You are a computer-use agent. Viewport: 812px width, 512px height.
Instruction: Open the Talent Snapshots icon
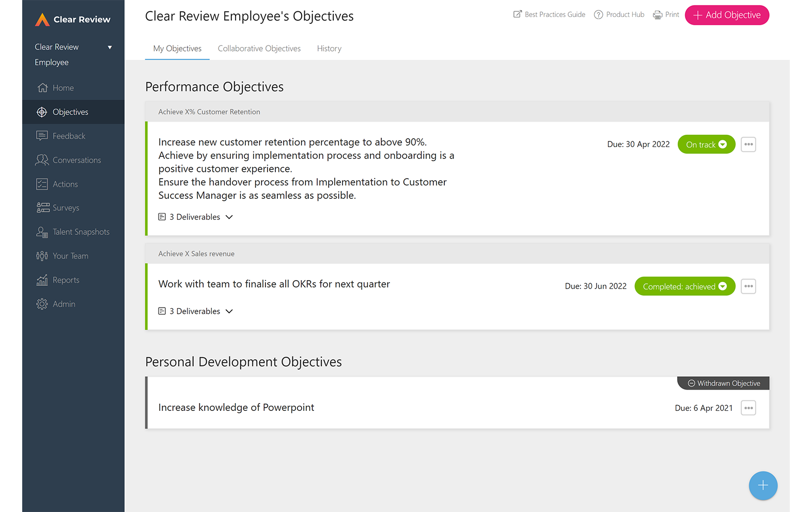[x=42, y=232]
